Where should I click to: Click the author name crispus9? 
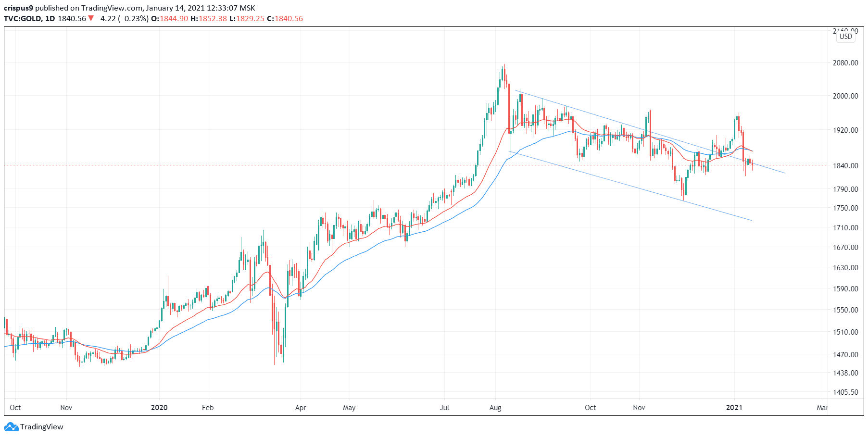(x=18, y=8)
